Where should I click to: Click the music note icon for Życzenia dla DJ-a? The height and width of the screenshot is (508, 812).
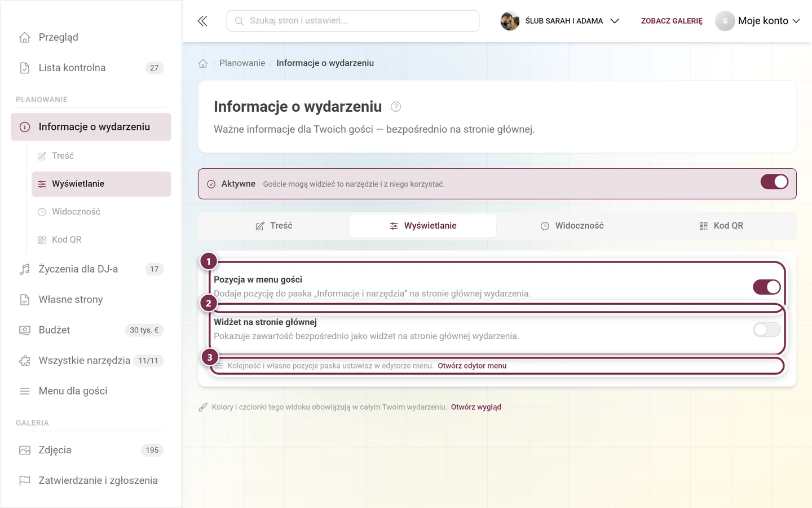(25, 269)
